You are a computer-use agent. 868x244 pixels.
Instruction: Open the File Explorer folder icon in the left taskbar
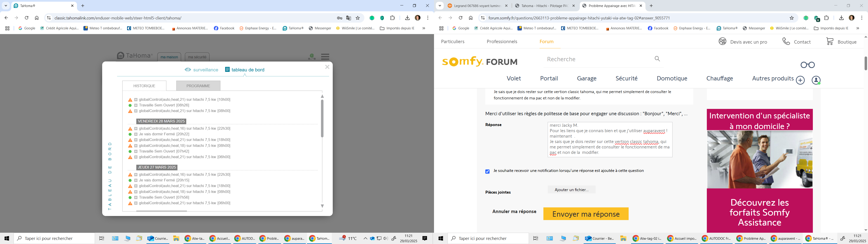(176, 238)
